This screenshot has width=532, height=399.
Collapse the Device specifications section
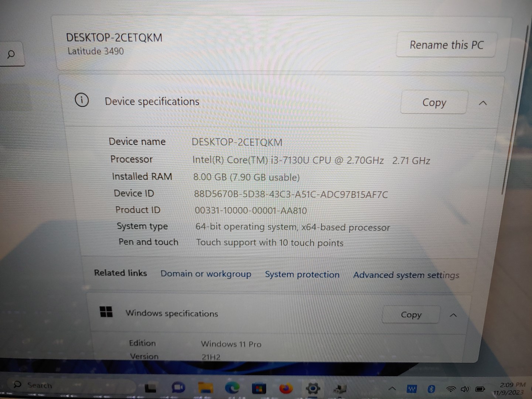(x=482, y=103)
